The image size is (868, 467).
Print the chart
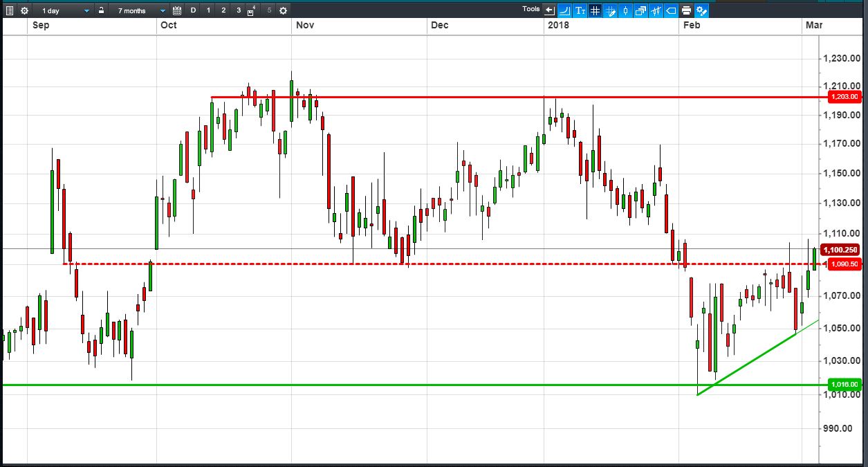point(686,10)
